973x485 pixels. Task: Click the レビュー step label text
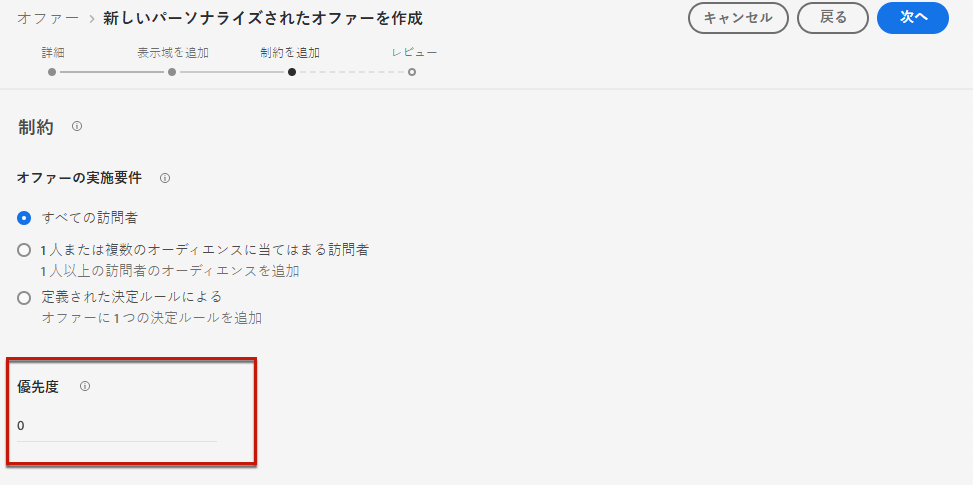point(414,53)
